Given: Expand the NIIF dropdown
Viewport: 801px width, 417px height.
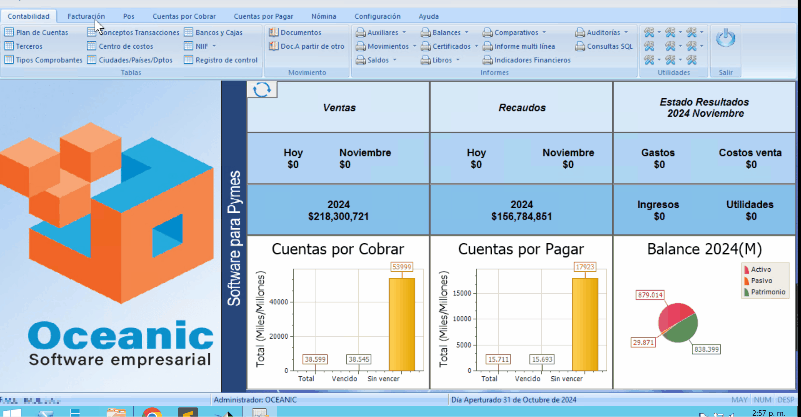Looking at the screenshot, I should [214, 46].
